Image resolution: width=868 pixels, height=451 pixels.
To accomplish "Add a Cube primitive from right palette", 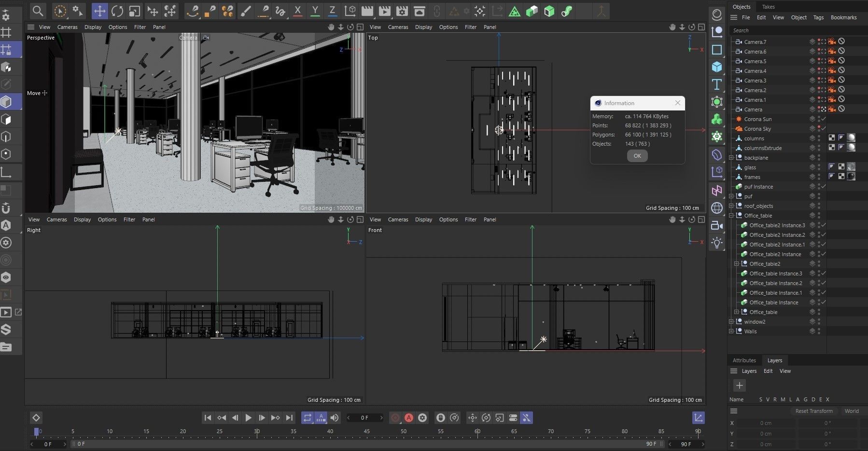I will coord(717,67).
